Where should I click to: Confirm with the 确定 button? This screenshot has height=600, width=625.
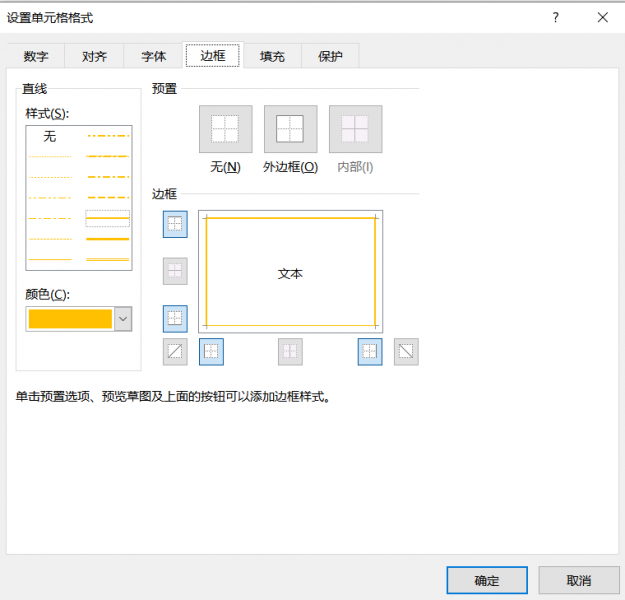coord(487,580)
